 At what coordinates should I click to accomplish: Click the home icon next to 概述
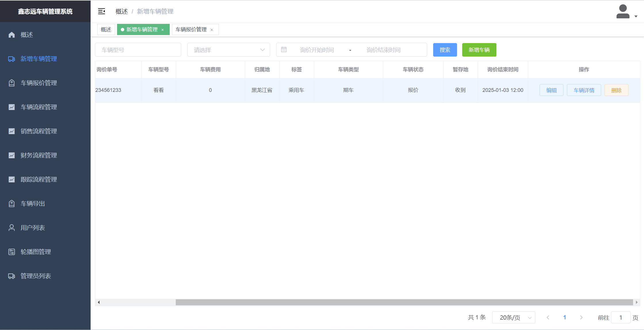click(12, 35)
